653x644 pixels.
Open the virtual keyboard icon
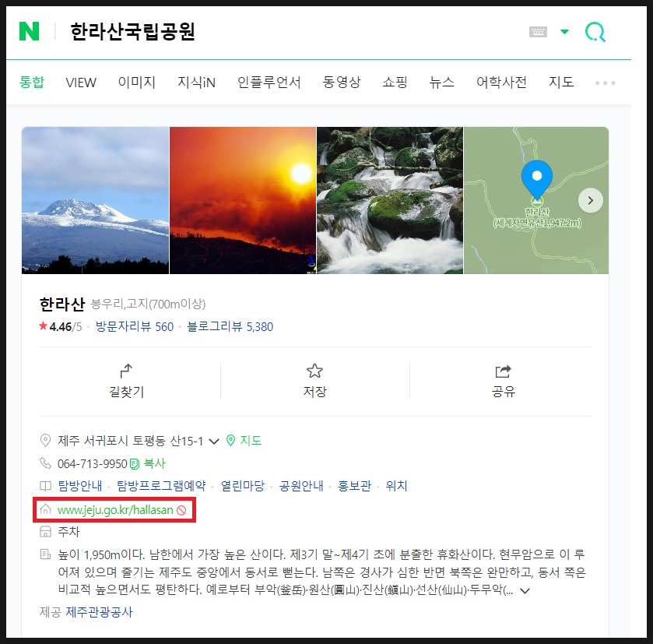point(538,32)
